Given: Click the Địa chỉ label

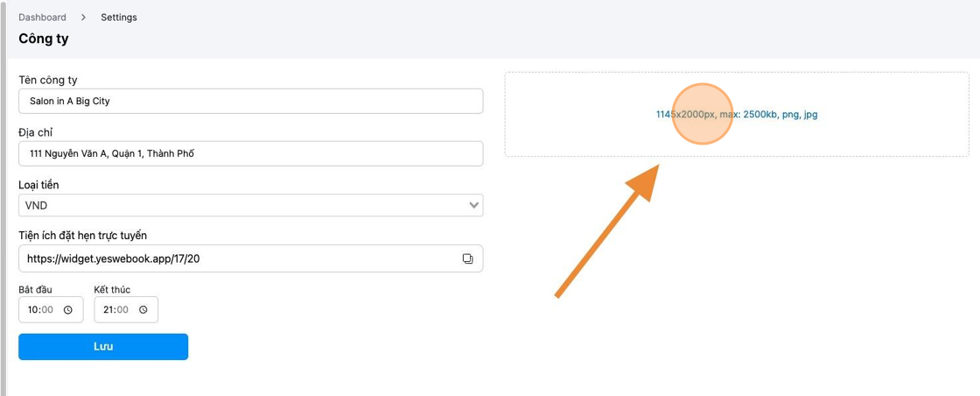Looking at the screenshot, I should [x=35, y=132].
